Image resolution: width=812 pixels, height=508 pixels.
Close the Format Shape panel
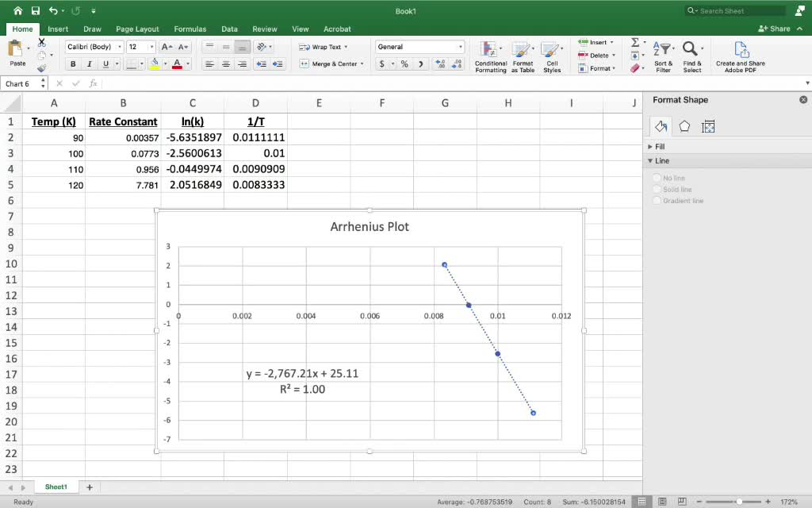(802, 99)
